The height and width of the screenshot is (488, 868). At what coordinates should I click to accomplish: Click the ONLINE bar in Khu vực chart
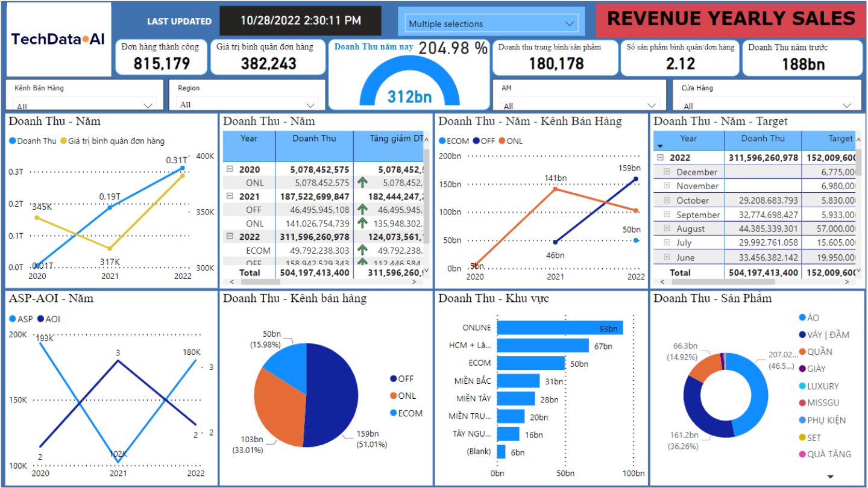pos(560,328)
